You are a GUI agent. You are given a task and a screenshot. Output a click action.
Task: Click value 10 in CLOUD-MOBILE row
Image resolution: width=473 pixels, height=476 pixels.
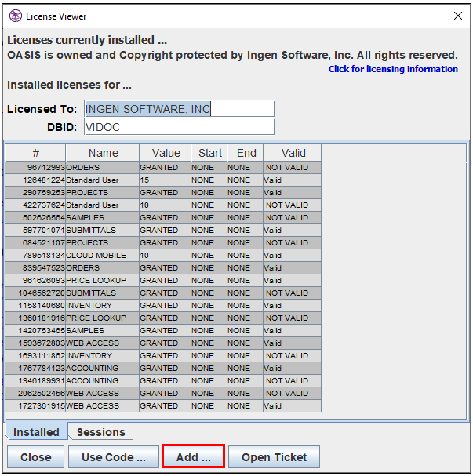(165, 256)
